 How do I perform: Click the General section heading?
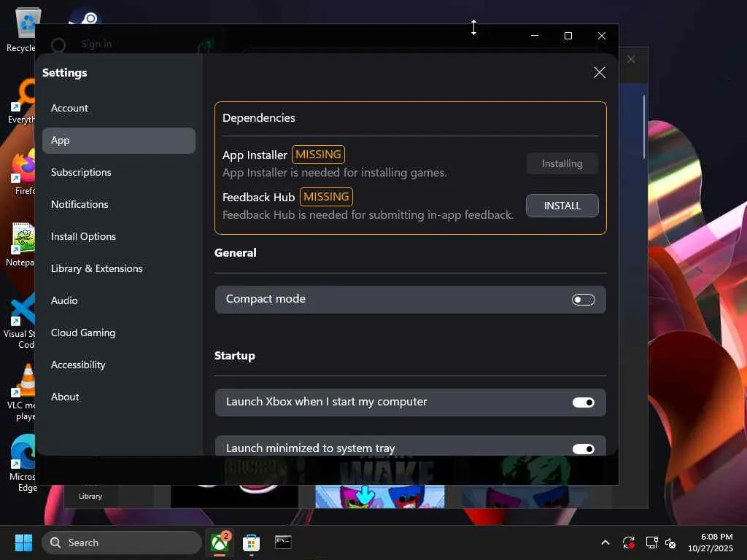click(236, 253)
